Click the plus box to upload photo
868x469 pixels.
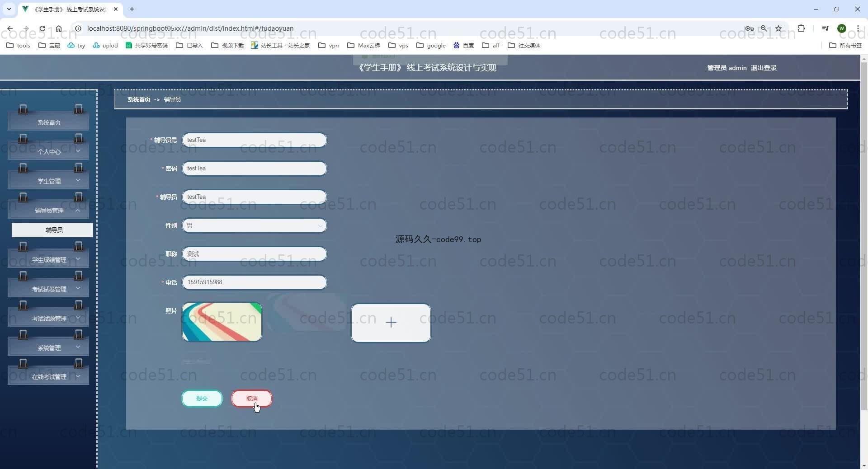click(x=391, y=323)
